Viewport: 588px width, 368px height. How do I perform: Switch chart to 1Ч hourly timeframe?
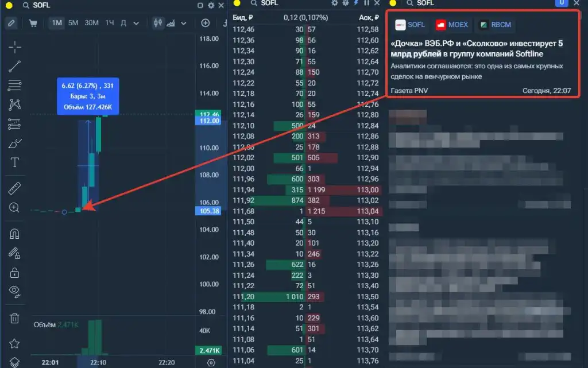click(110, 23)
